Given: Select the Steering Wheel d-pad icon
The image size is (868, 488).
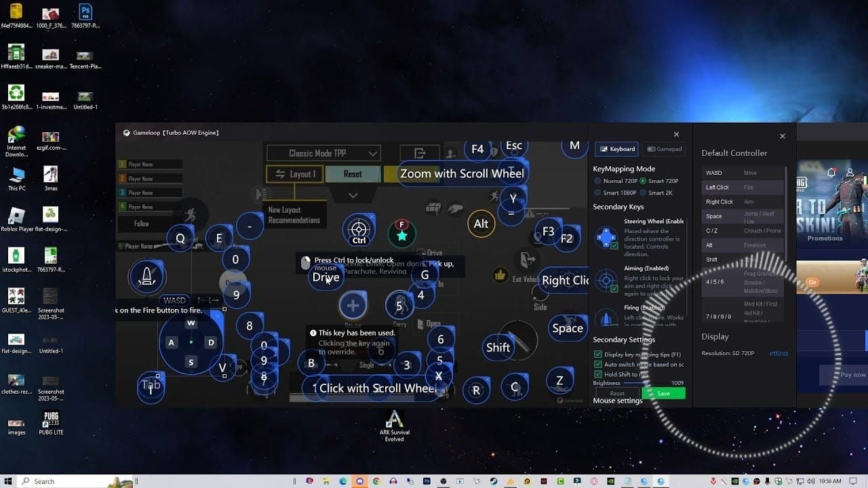Looking at the screenshot, I should (x=606, y=238).
